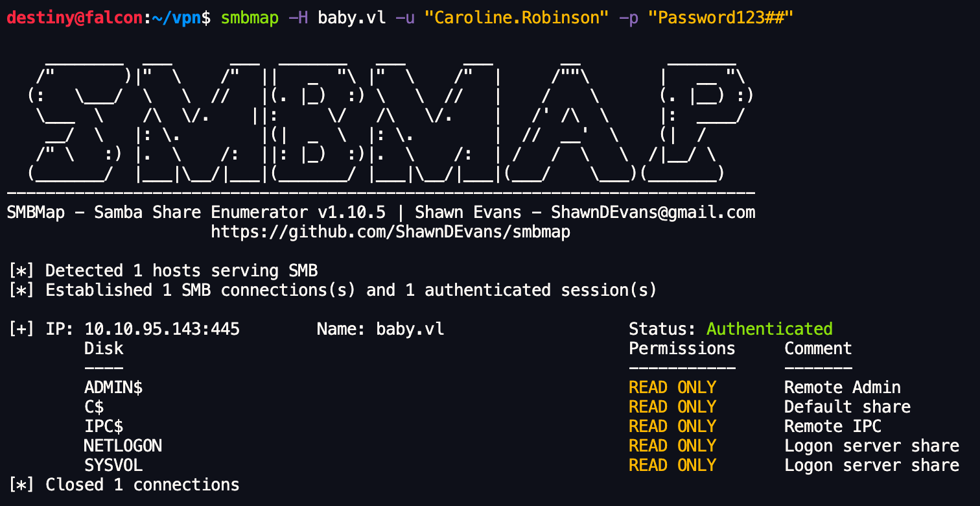This screenshot has width=980, height=506.
Task: Click the Comment column header
Action: coord(818,348)
